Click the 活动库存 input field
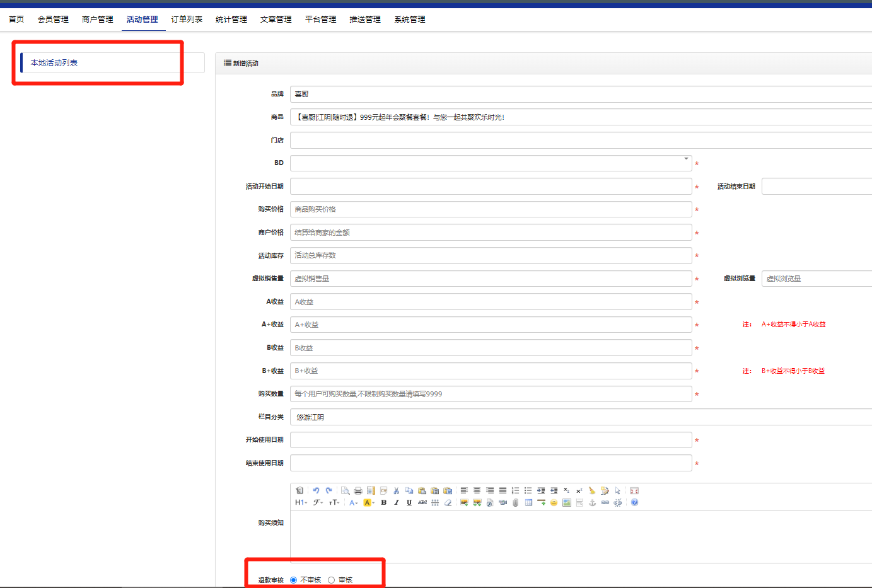This screenshot has height=588, width=872. tap(491, 255)
